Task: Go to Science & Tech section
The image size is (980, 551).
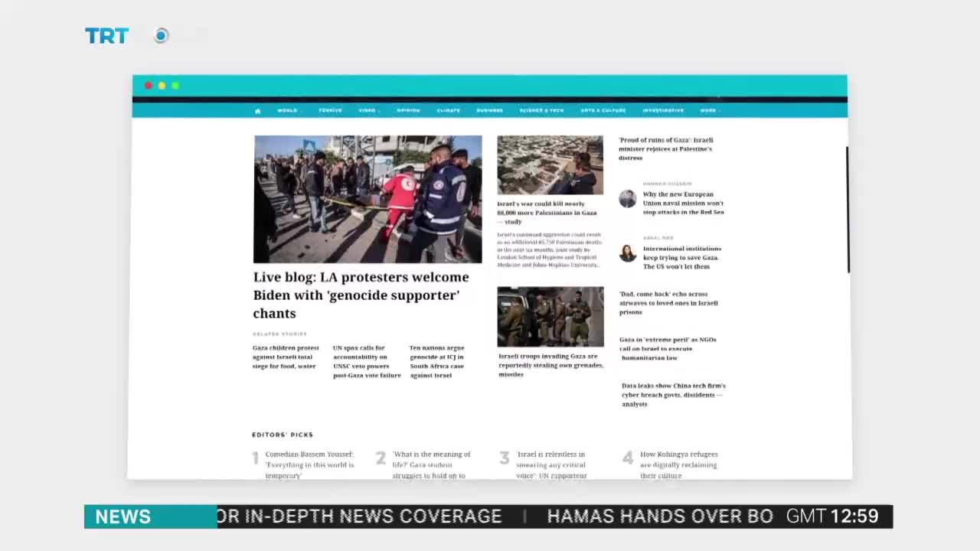Action: [541, 111]
